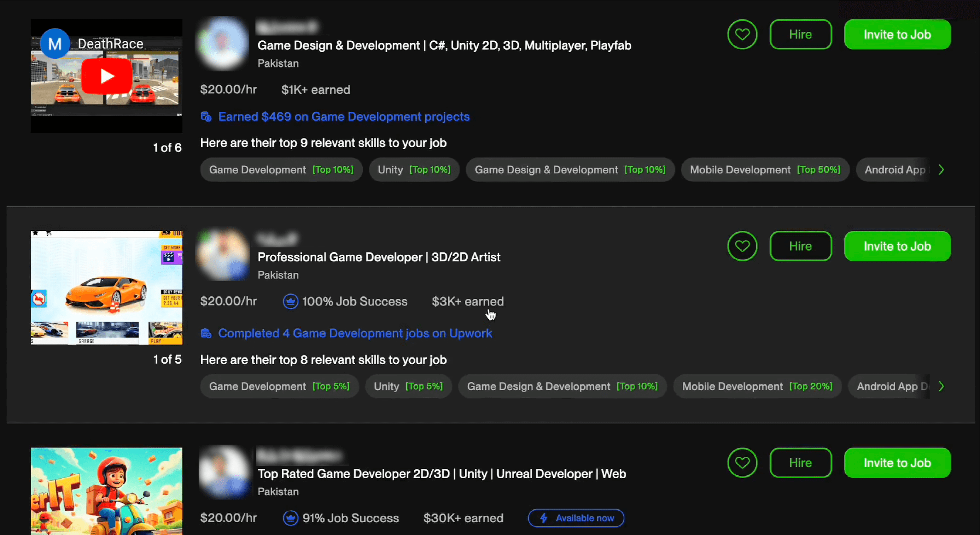Viewport: 980px width, 535px height.
Task: Click the 100% Job Success badge icon
Action: (291, 301)
